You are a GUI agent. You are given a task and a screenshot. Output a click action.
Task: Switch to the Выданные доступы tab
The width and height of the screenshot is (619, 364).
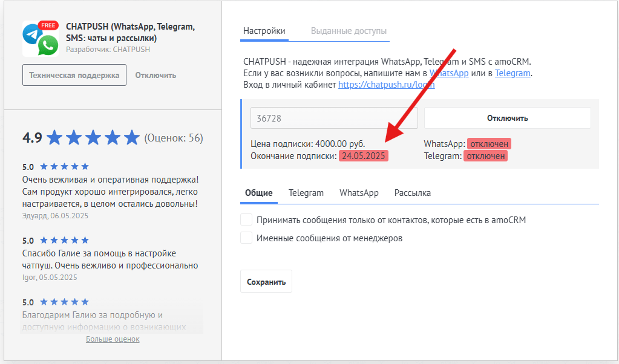tap(349, 31)
